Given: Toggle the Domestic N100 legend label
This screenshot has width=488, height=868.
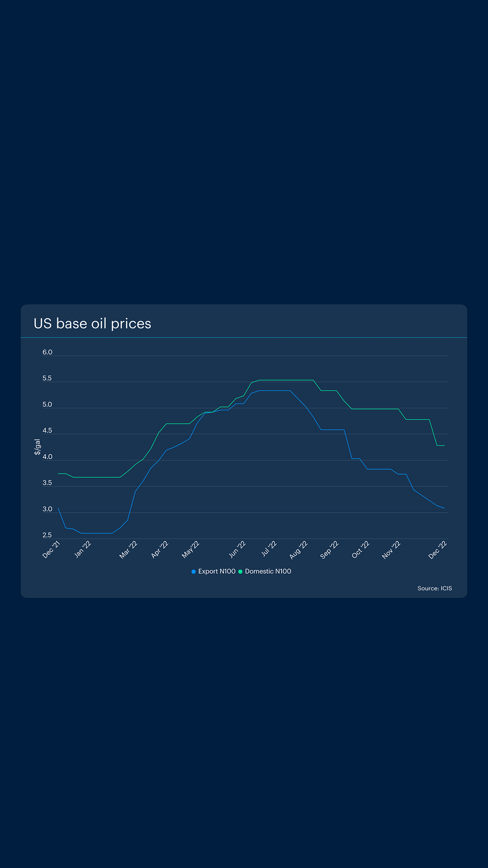Looking at the screenshot, I should tap(268, 571).
